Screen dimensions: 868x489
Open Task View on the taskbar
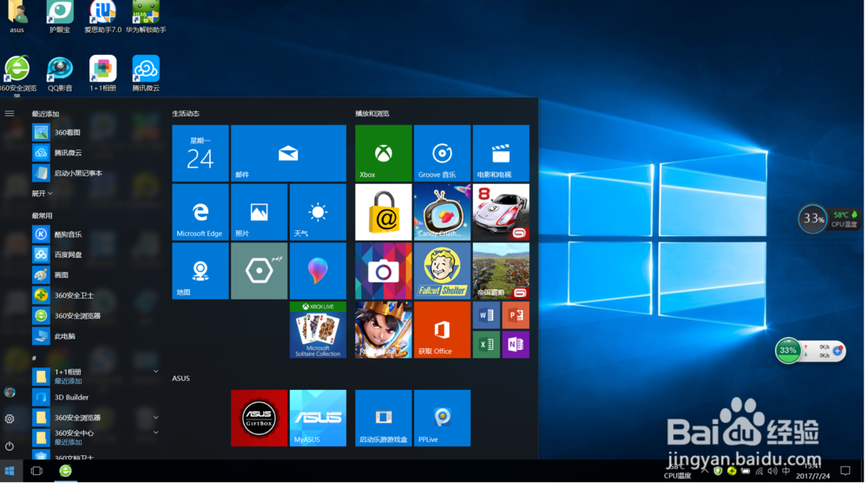(x=36, y=472)
